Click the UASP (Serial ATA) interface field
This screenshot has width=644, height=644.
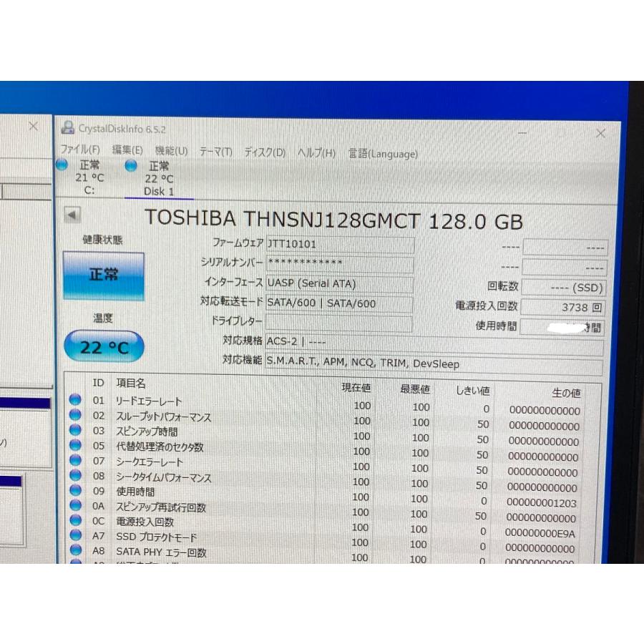[339, 284]
